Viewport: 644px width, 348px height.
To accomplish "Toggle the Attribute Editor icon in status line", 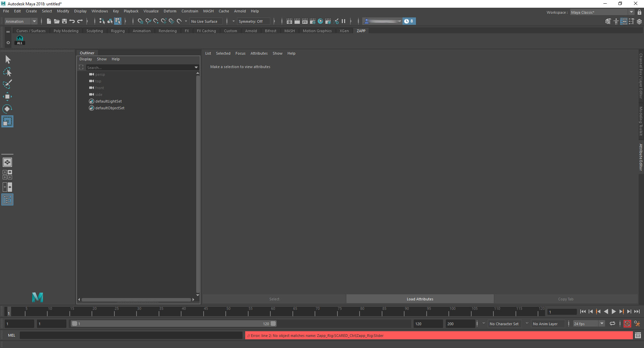I will [x=624, y=21].
